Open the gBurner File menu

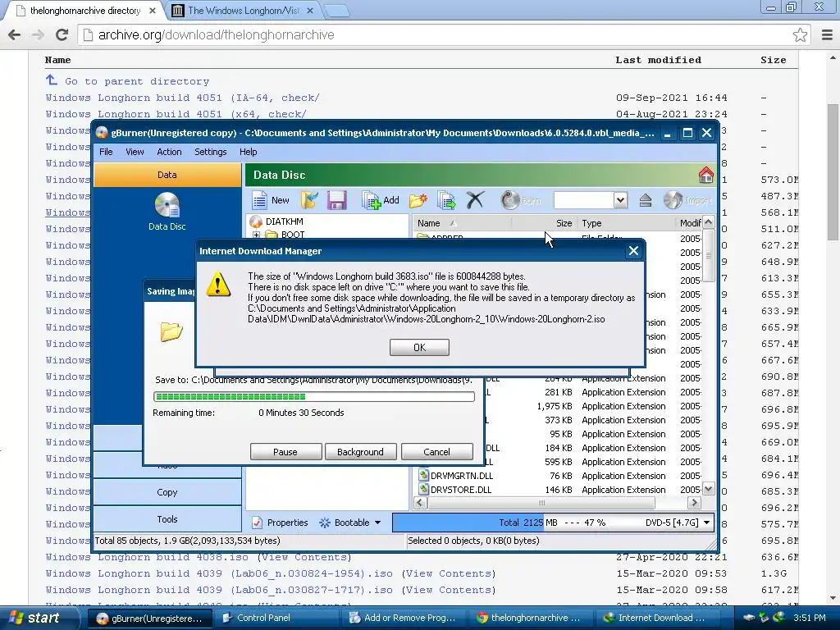106,152
